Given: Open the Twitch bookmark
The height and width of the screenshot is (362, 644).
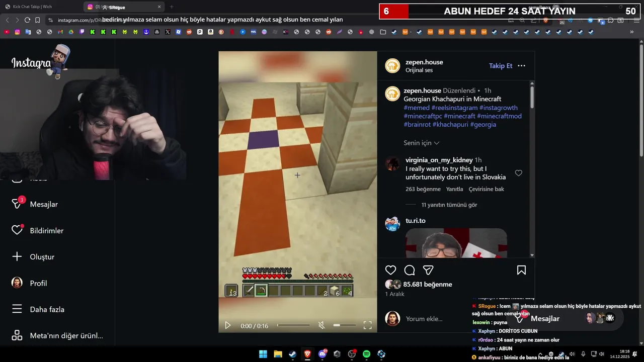Looking at the screenshot, I should [x=82, y=32].
